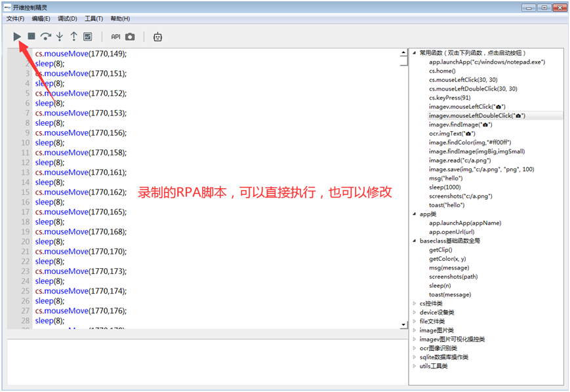Select image.findImage(imgBig,imgSmall) entry
Screen dimensions: 570x392
477,151
